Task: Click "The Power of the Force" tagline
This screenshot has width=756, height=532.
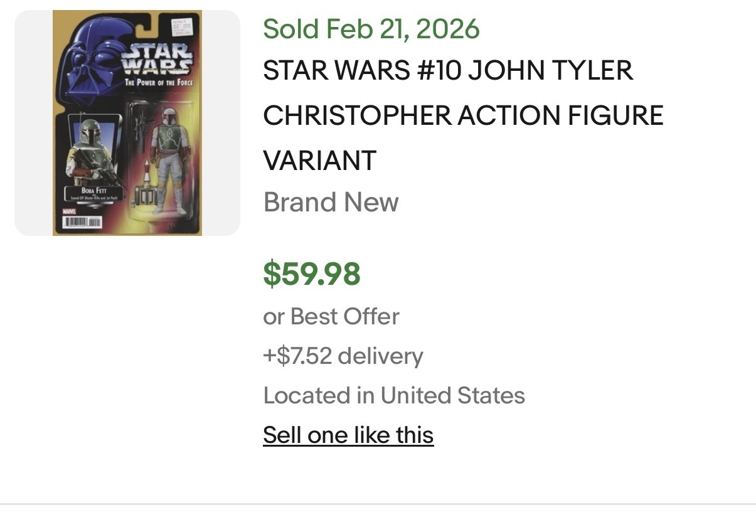Action: pyautogui.click(x=158, y=83)
